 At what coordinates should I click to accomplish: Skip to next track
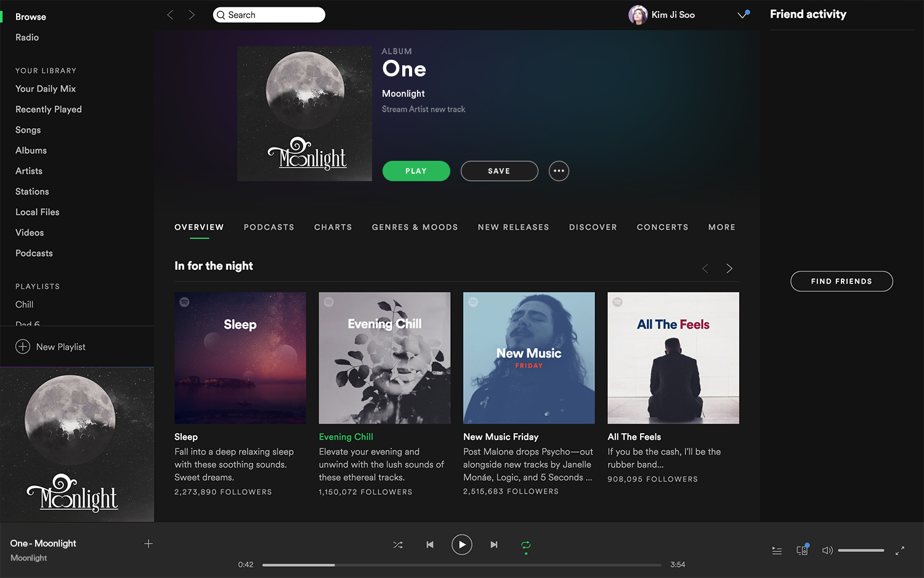(493, 545)
